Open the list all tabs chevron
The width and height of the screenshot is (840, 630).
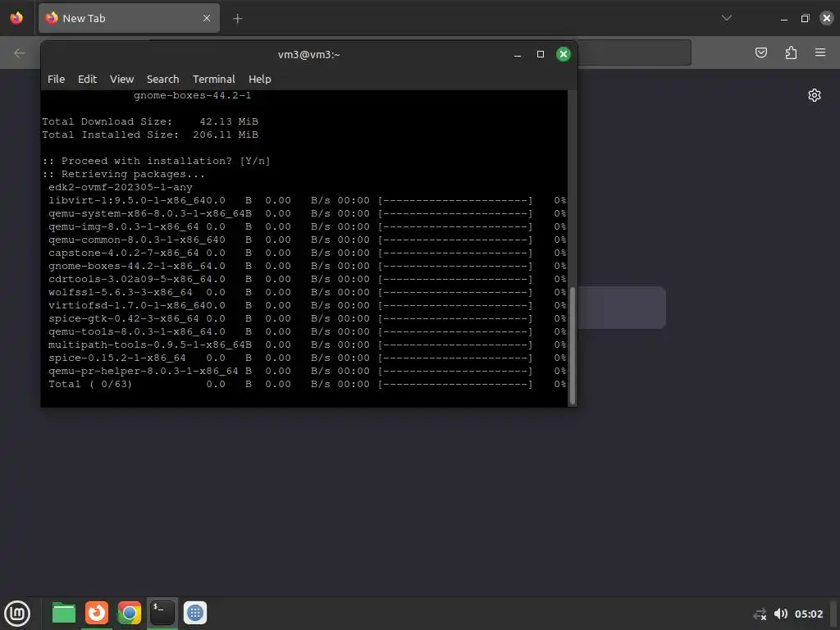(x=727, y=18)
